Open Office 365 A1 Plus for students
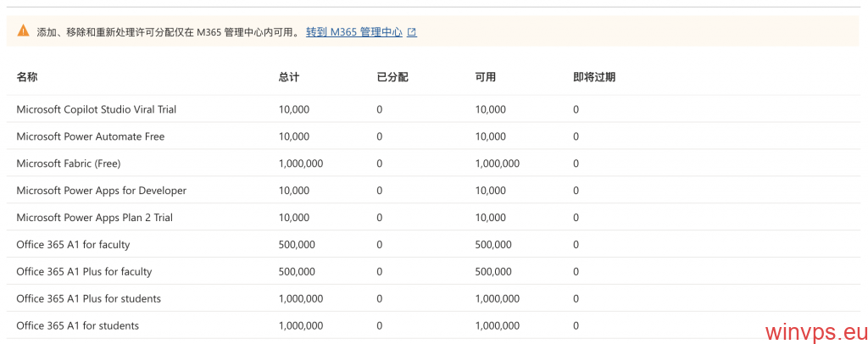This screenshot has width=868, height=344. (x=89, y=299)
